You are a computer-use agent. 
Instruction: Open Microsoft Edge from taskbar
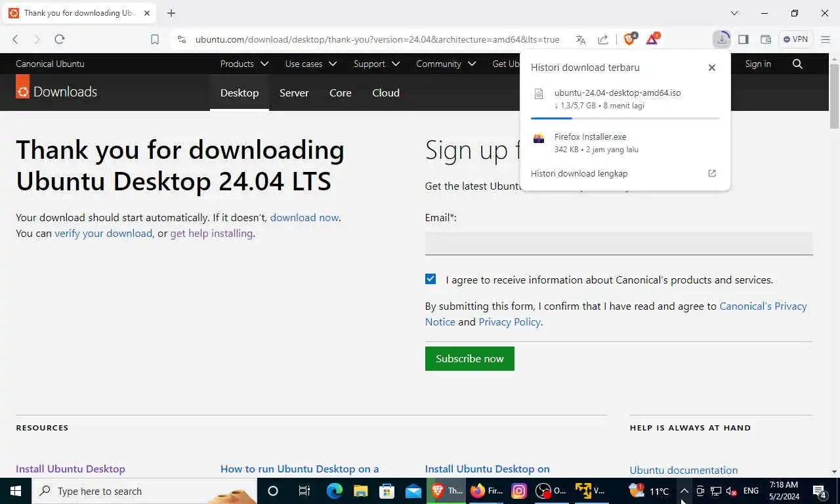pos(335,491)
